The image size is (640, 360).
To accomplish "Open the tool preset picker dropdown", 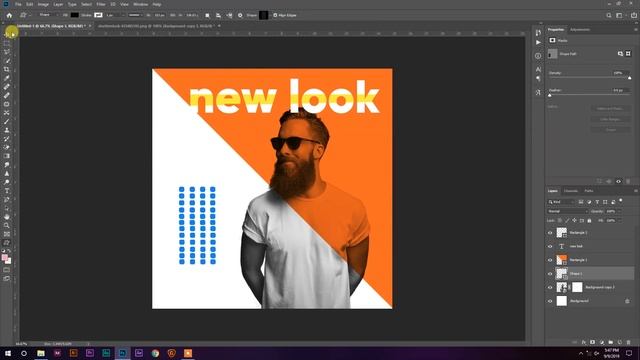I will coord(24,15).
